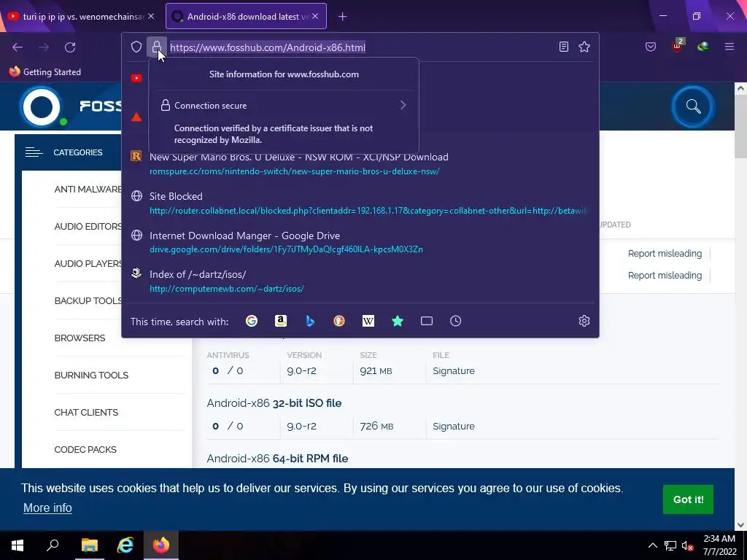Accept cookies with Got it! button
Screen dimensions: 747x560
click(x=688, y=499)
